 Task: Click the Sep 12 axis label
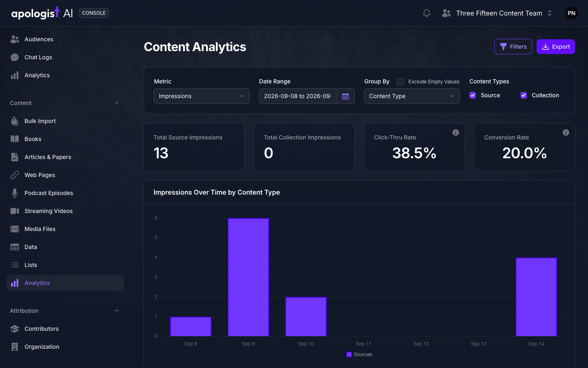click(421, 344)
